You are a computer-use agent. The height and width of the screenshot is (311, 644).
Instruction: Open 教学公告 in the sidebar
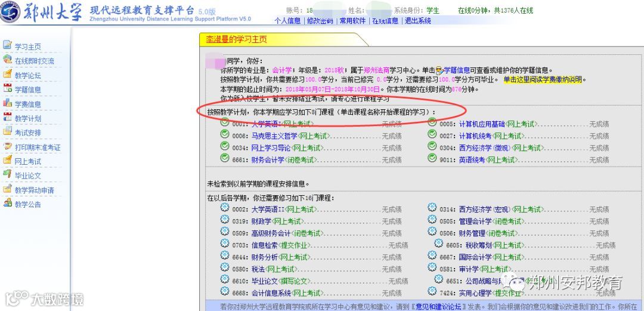pyautogui.click(x=28, y=205)
